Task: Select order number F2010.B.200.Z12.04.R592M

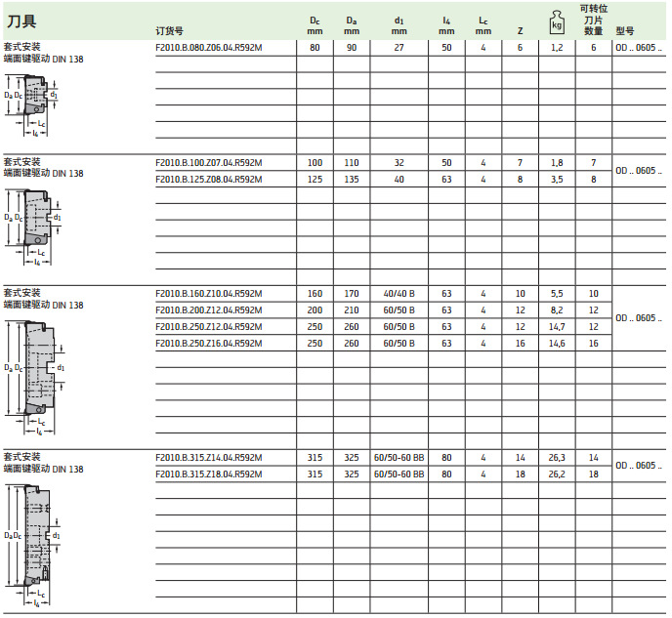Action: coord(208,310)
